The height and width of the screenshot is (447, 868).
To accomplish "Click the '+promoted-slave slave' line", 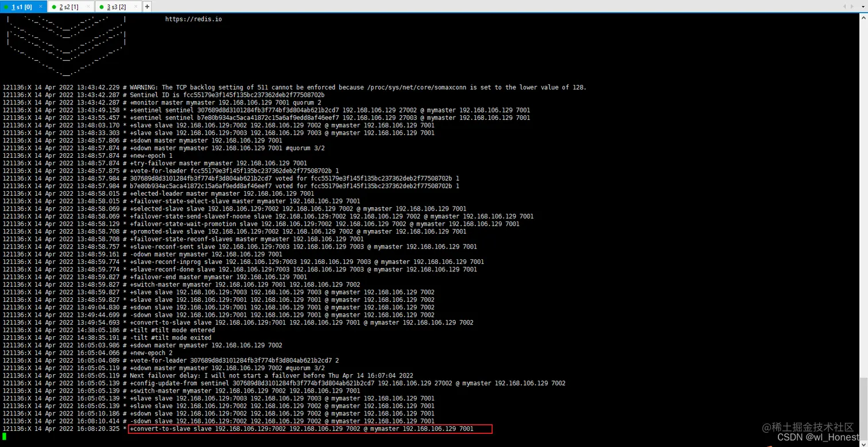I will point(234,231).
